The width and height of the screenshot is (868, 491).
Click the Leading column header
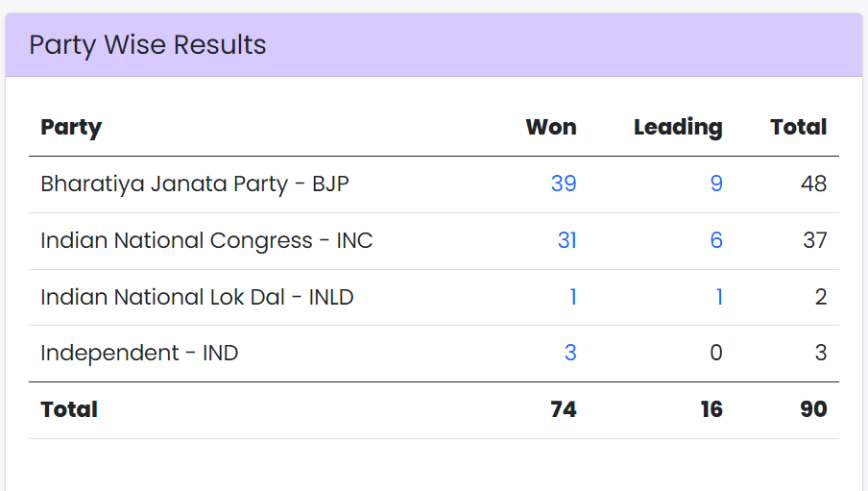click(678, 127)
